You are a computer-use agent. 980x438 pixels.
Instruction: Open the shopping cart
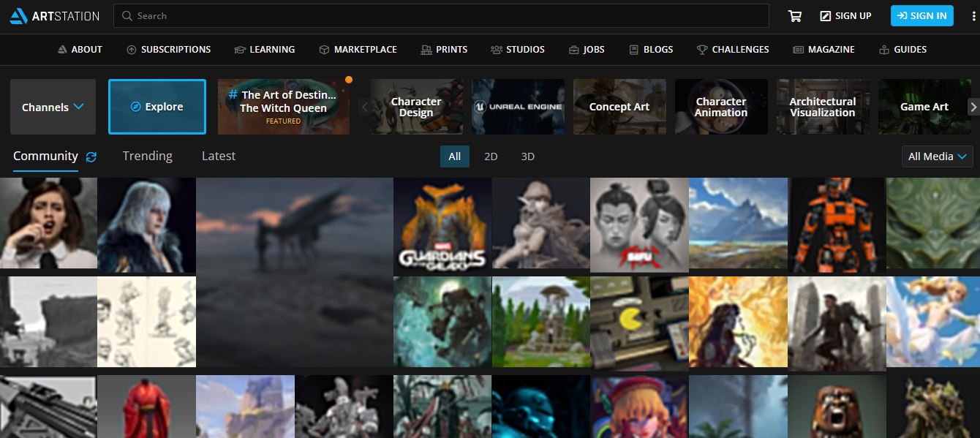tap(794, 15)
